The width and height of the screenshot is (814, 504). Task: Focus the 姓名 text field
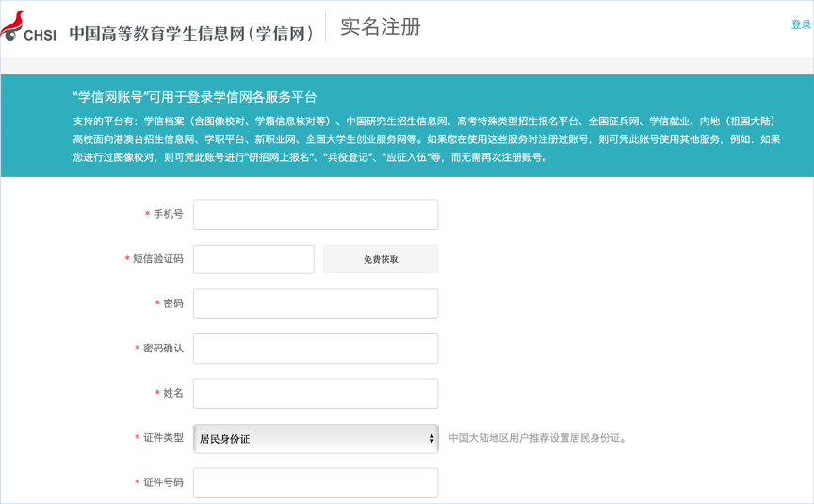click(315, 393)
